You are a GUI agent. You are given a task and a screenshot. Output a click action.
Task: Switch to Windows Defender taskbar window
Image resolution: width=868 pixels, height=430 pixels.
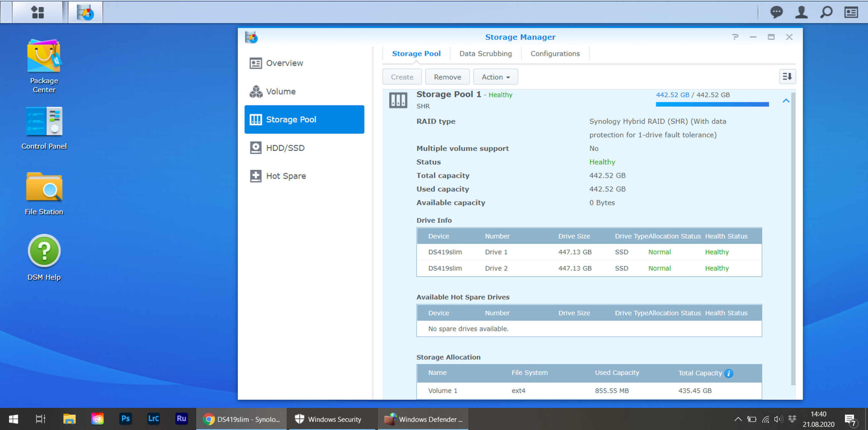coord(423,419)
